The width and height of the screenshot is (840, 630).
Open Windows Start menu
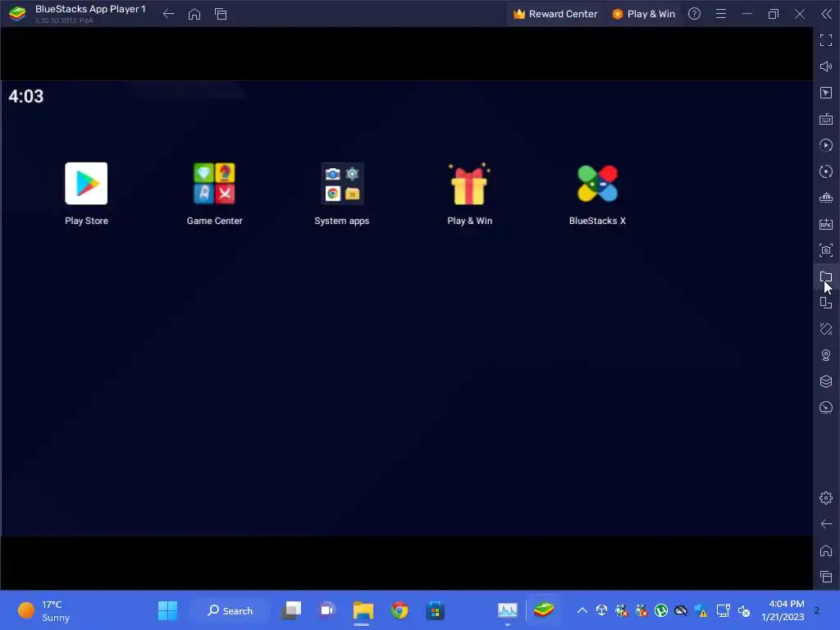point(167,610)
